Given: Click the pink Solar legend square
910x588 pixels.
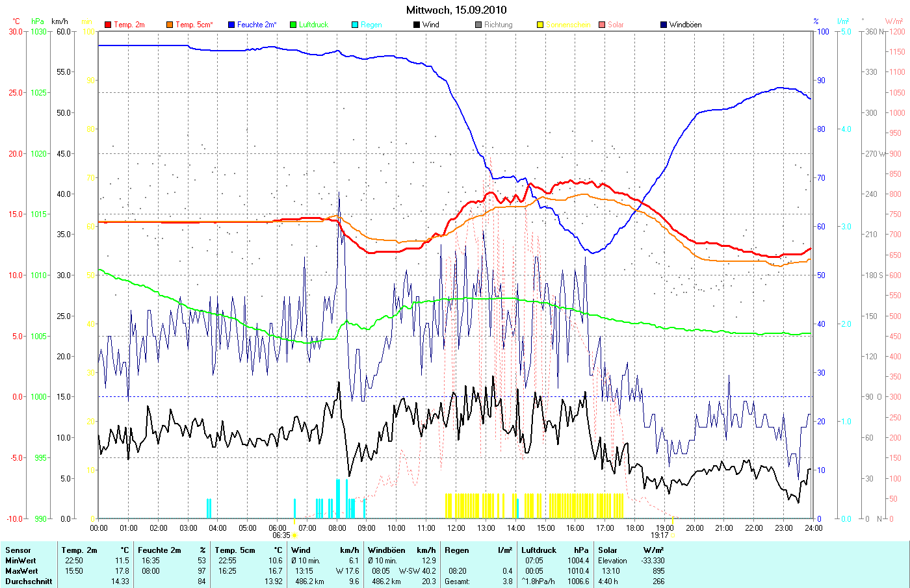Looking at the screenshot, I should click(x=602, y=25).
